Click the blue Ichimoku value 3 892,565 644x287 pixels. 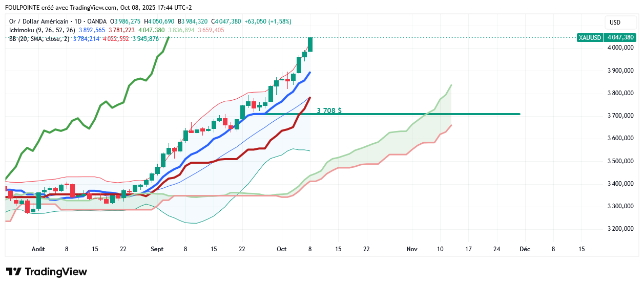tap(92, 30)
